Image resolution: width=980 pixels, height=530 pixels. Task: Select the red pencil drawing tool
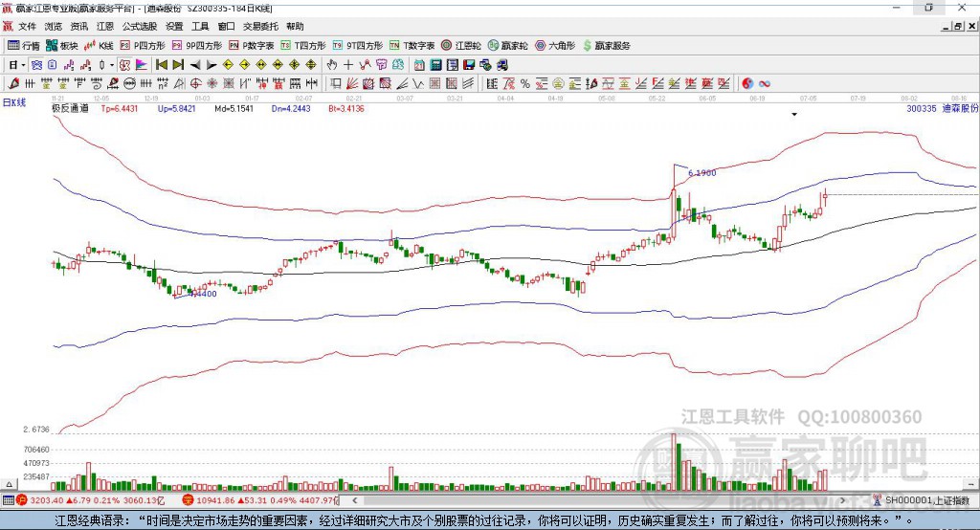[13, 83]
